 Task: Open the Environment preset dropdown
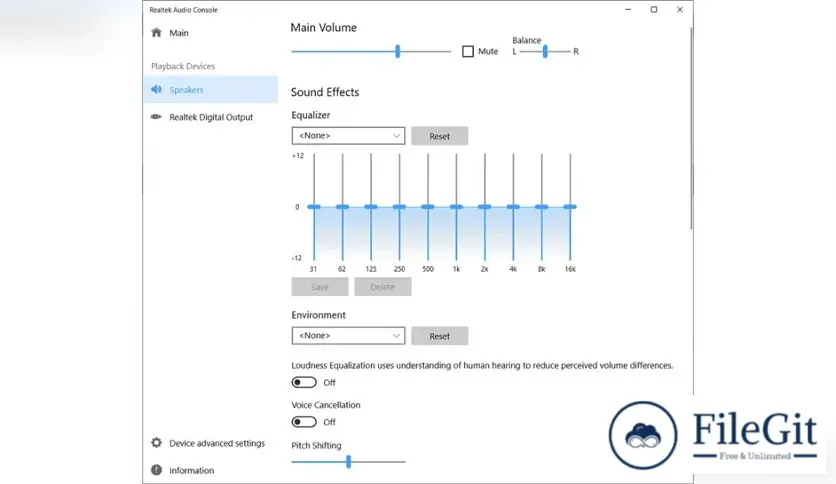click(x=348, y=335)
